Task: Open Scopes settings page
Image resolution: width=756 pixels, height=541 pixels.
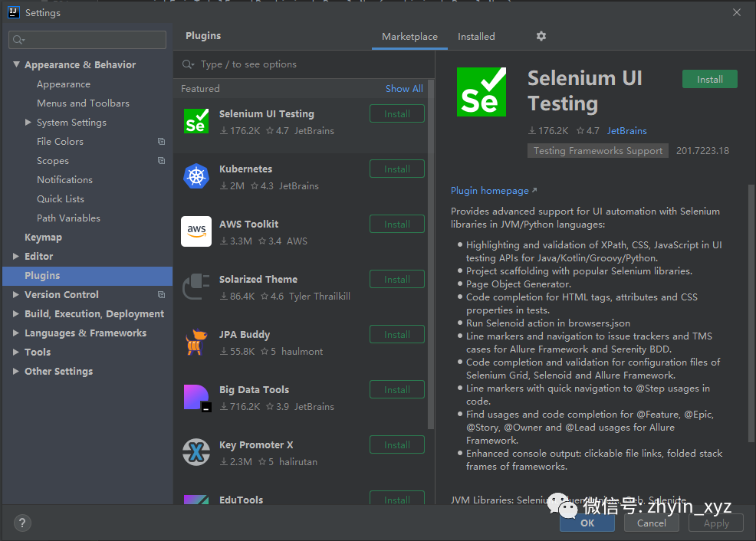Action: point(53,160)
